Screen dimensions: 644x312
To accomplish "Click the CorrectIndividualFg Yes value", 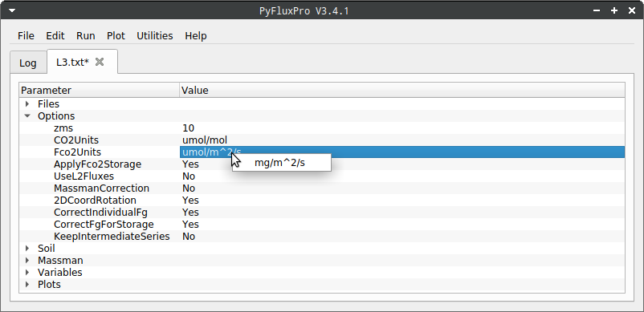I will (x=190, y=213).
